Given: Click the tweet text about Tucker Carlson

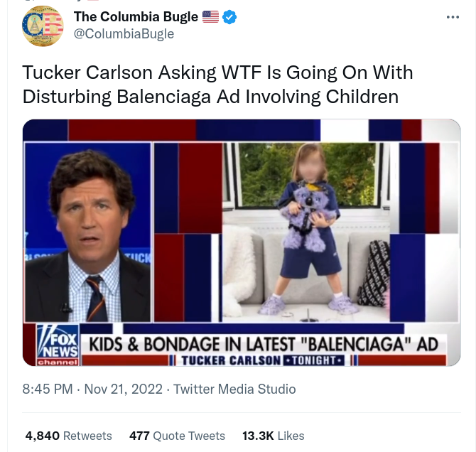Looking at the screenshot, I should point(217,84).
